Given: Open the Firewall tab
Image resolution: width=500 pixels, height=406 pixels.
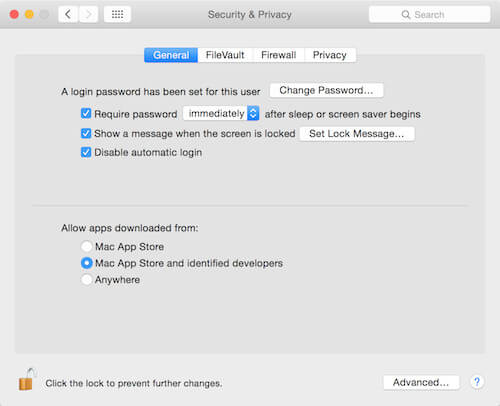Looking at the screenshot, I should (x=279, y=55).
